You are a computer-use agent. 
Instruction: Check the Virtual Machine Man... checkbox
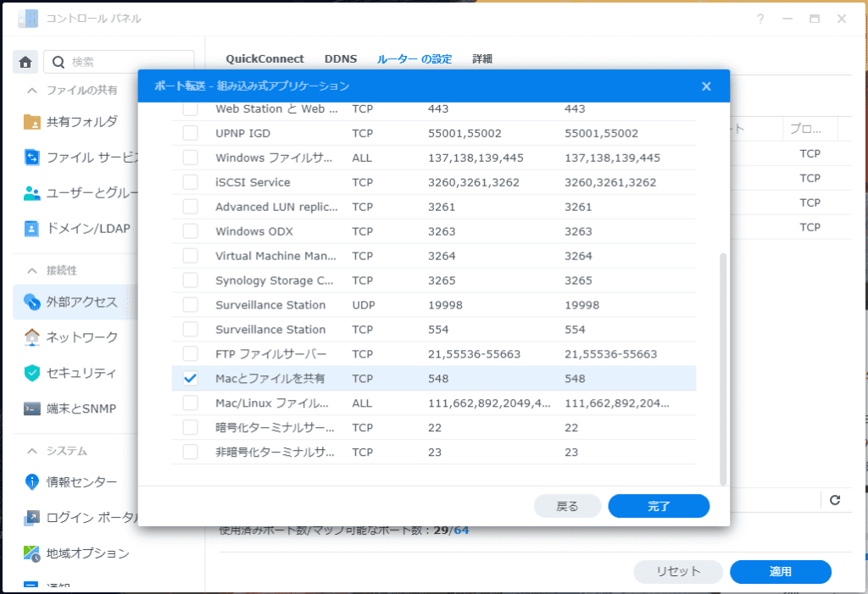pos(191,256)
